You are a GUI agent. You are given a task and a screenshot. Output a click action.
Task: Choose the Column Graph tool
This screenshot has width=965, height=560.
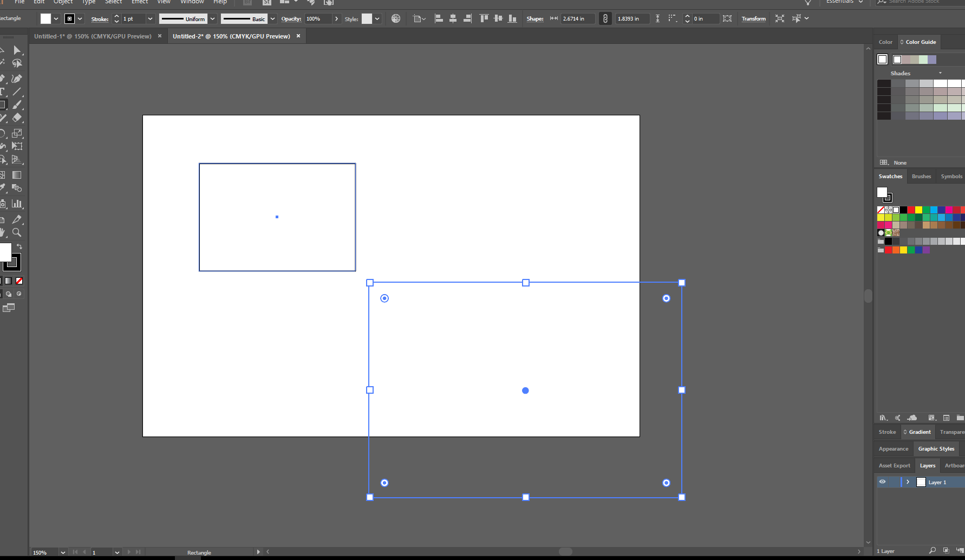click(x=17, y=204)
